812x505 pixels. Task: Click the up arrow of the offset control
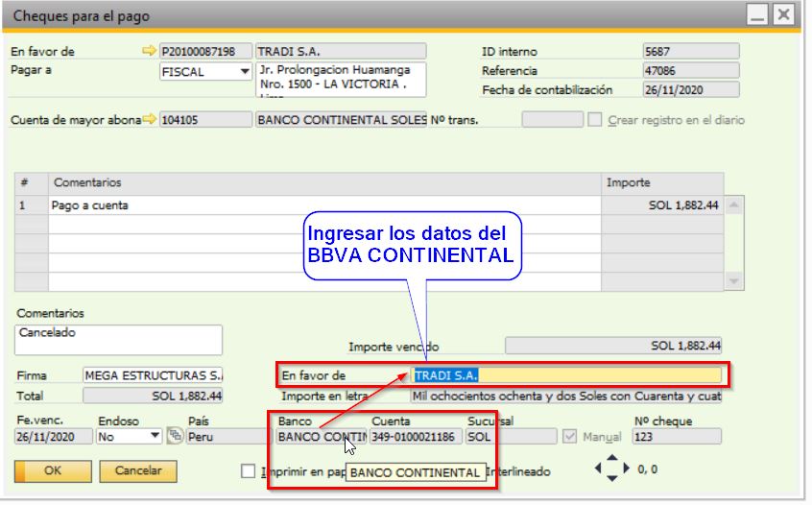tap(612, 457)
